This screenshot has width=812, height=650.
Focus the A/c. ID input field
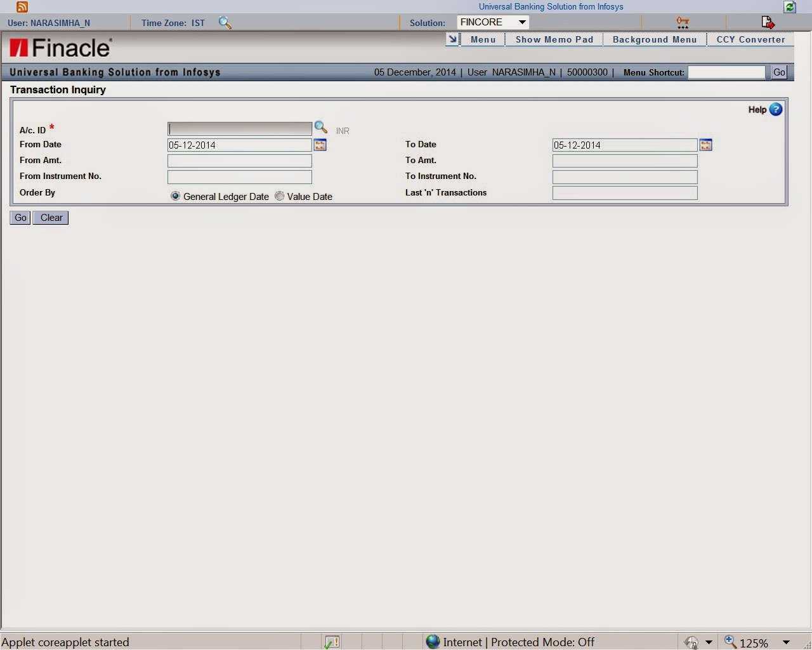(240, 129)
